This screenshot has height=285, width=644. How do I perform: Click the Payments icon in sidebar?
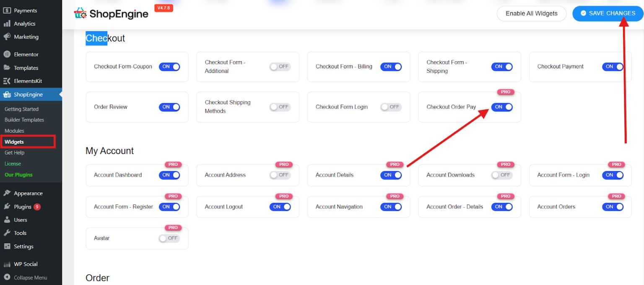click(7, 10)
